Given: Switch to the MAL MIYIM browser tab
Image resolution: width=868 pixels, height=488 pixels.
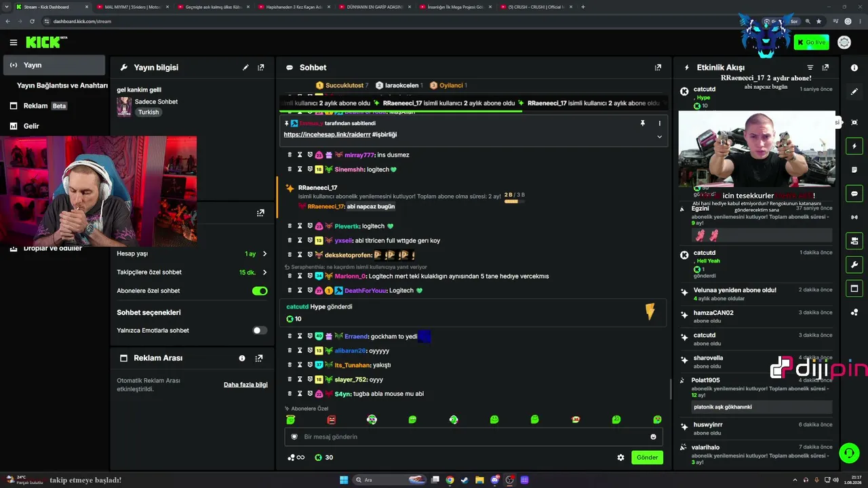Looking at the screenshot, I should point(132,7).
